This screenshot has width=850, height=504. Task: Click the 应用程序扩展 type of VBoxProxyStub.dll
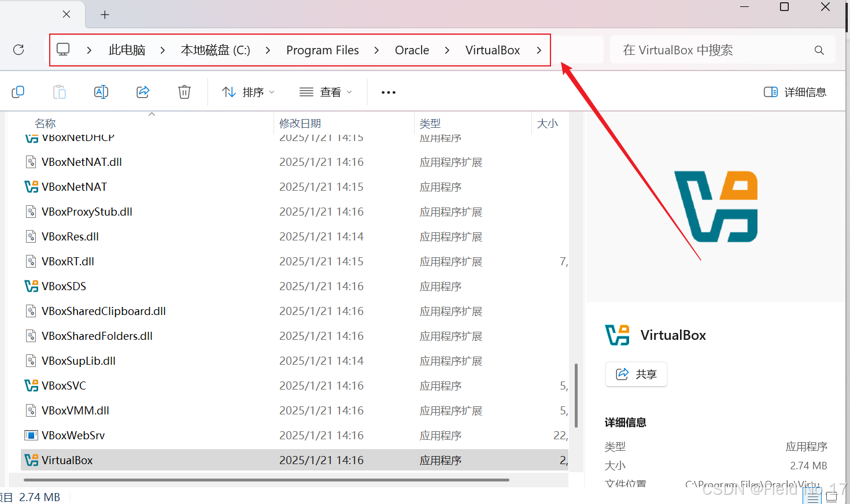click(x=451, y=212)
